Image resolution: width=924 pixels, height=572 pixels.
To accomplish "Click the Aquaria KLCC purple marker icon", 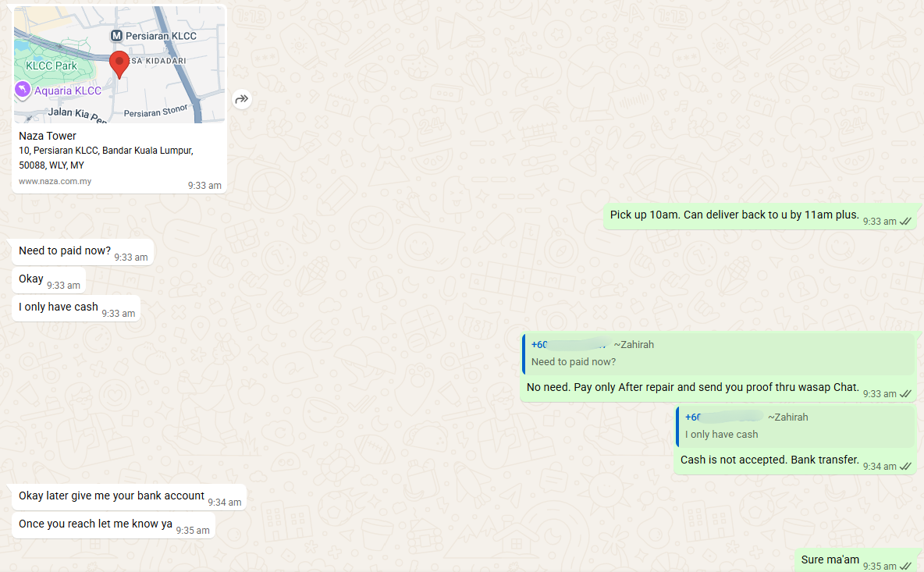I will pos(23,90).
